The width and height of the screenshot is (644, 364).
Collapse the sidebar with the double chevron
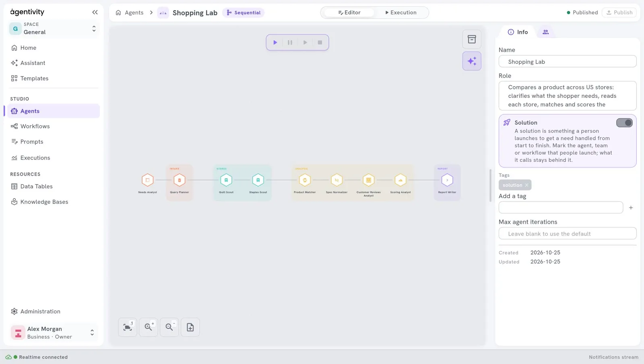point(95,12)
